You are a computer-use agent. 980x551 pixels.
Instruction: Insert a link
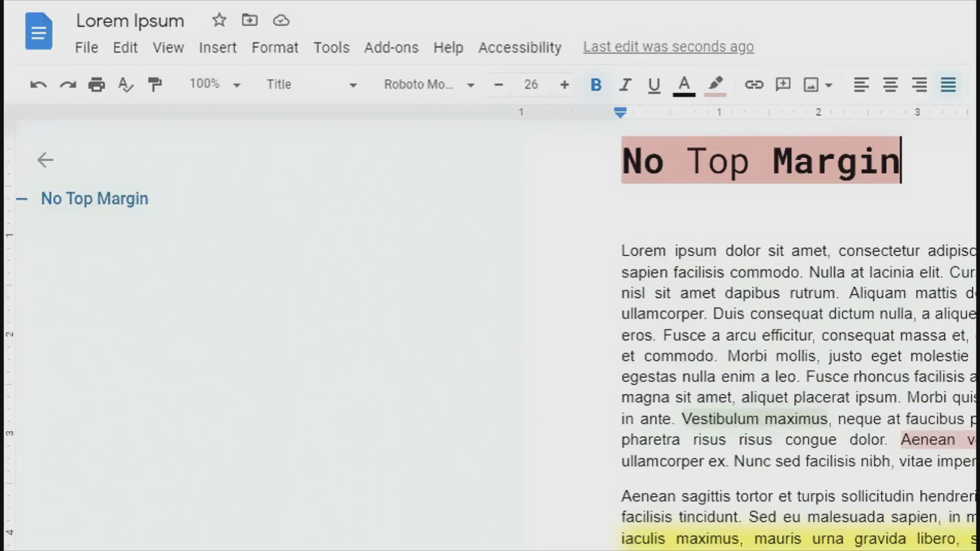754,85
